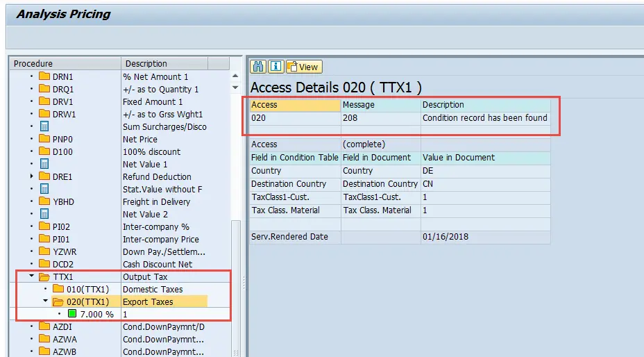Screen dimensions: 644x357
Task: Click the open 020(TTX1) folder icon
Action: coord(58,302)
